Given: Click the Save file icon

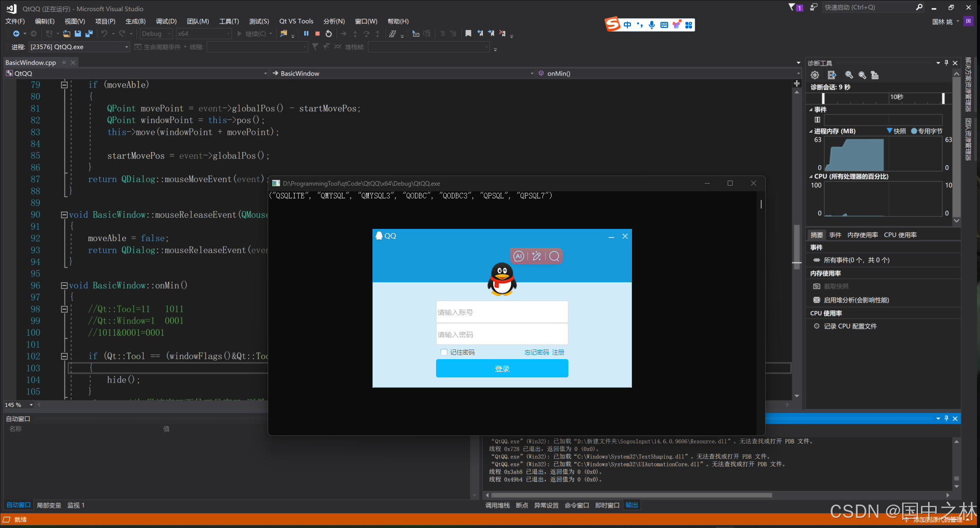Looking at the screenshot, I should click(78, 34).
